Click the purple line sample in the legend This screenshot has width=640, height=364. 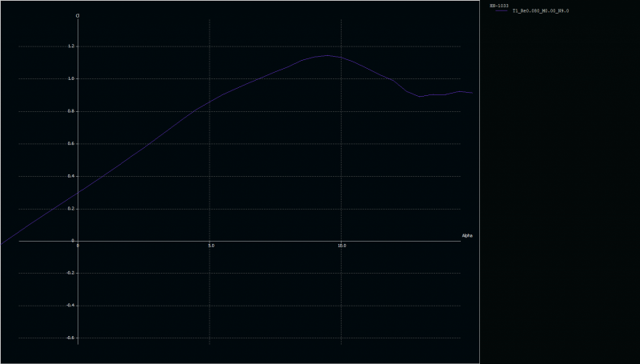(500, 11)
